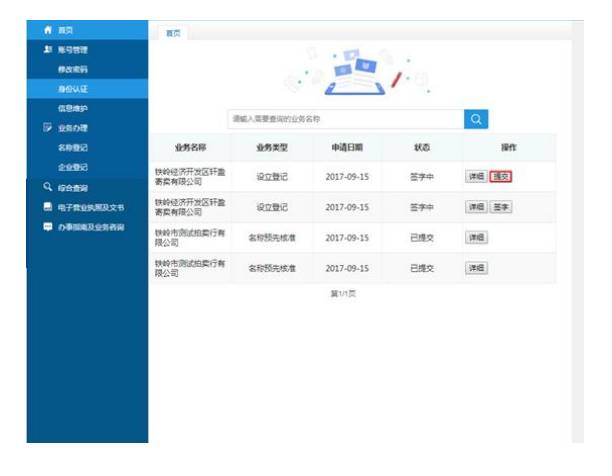Click the 第1/1页 pagination text
612x476 pixels.
pos(343,293)
